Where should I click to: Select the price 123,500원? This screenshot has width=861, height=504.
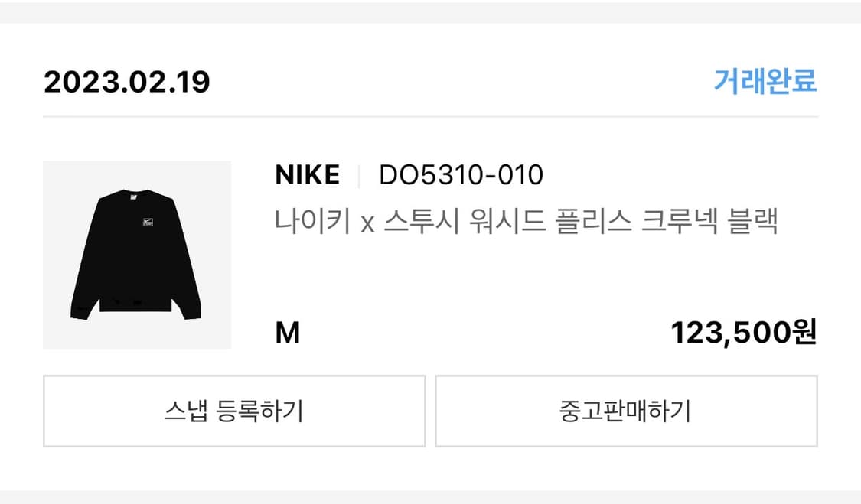pos(744,332)
